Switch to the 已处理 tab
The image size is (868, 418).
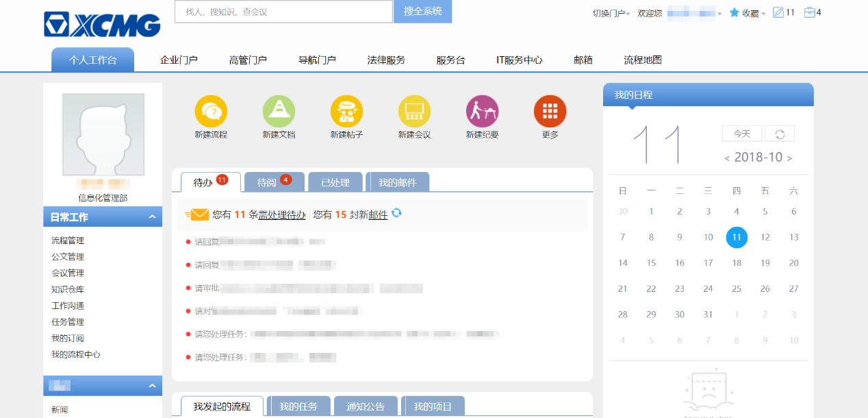[335, 182]
